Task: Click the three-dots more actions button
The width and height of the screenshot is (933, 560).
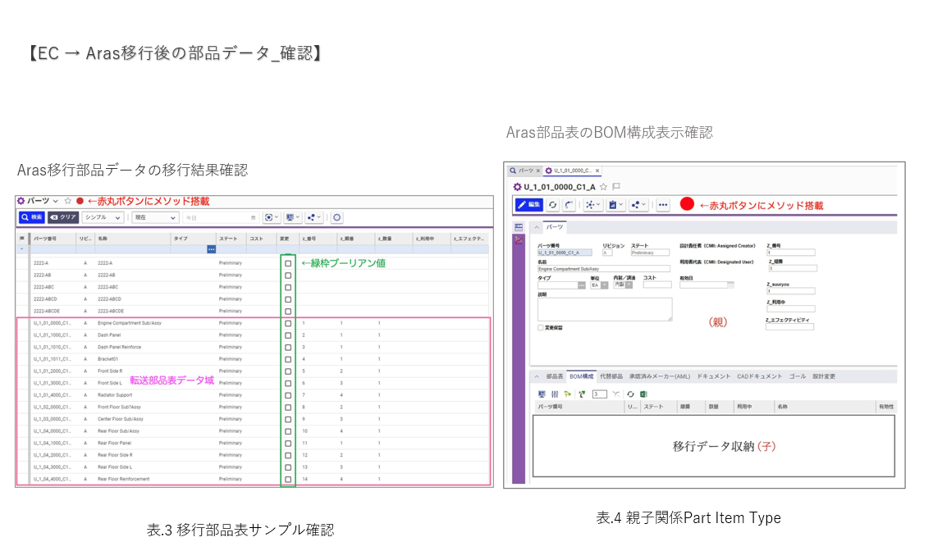Action: [663, 204]
